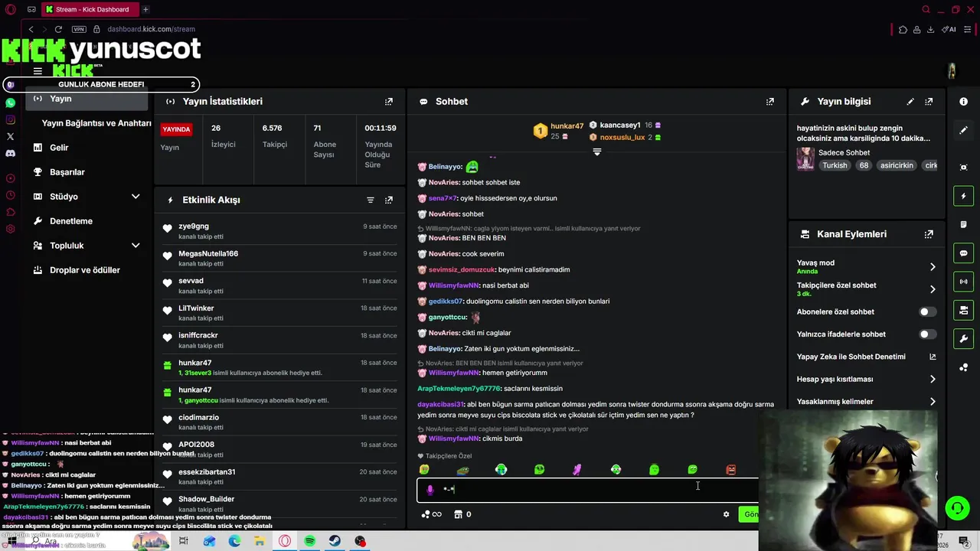This screenshot has height=551, width=980.
Task: Select Yayın in the sidebar menu
Action: click(87, 99)
